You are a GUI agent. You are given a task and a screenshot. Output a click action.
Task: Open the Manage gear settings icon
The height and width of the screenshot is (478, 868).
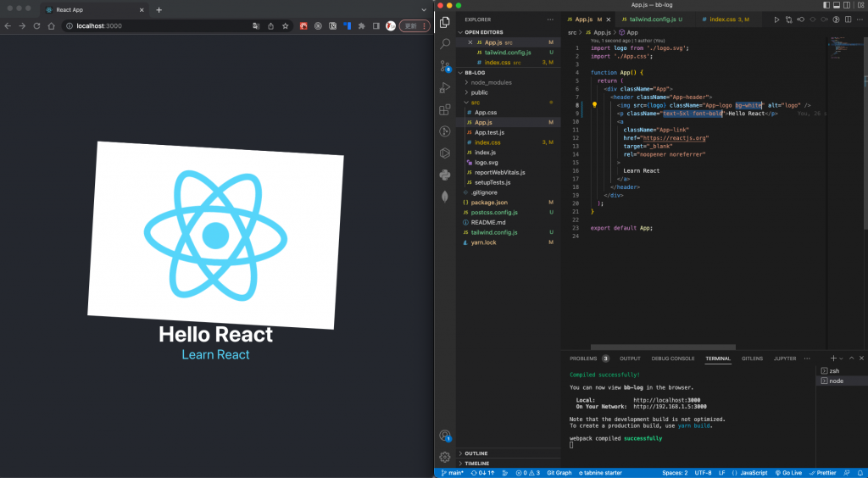tap(445, 457)
